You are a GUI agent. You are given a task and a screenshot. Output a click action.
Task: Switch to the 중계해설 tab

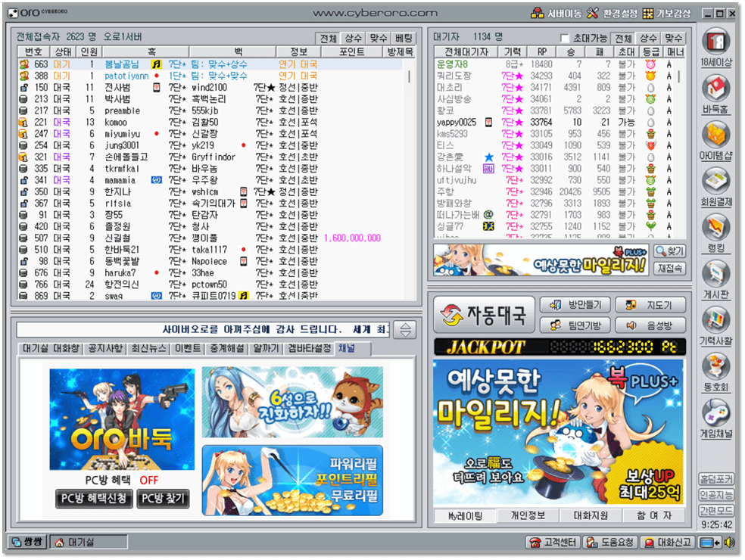[x=226, y=349]
